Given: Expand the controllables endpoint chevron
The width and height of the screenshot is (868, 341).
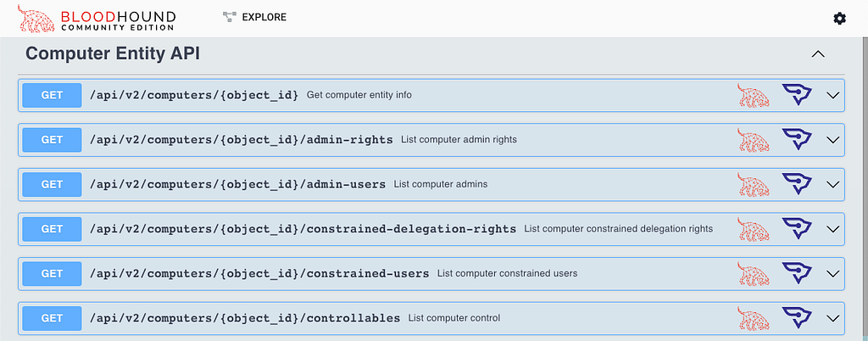Looking at the screenshot, I should [833, 318].
